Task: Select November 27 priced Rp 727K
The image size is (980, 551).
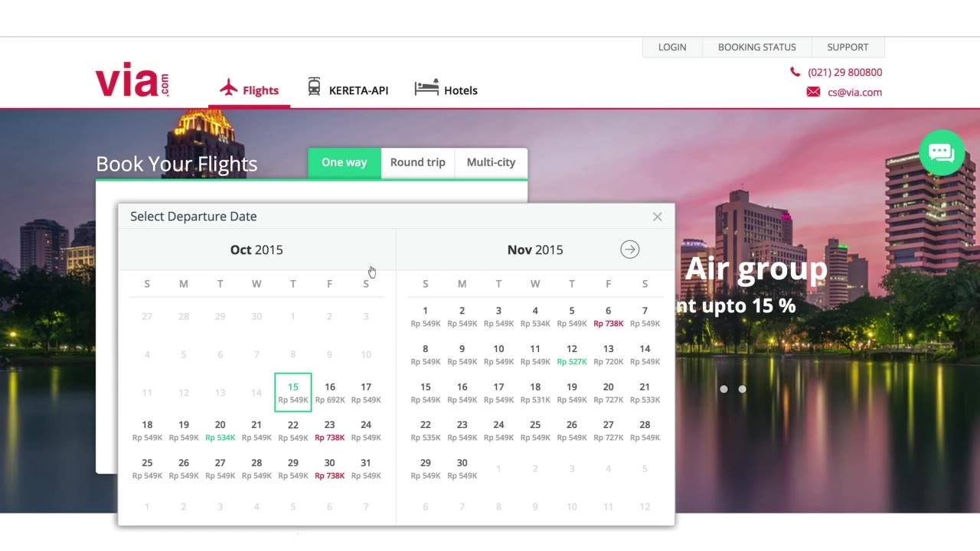Action: tap(609, 431)
